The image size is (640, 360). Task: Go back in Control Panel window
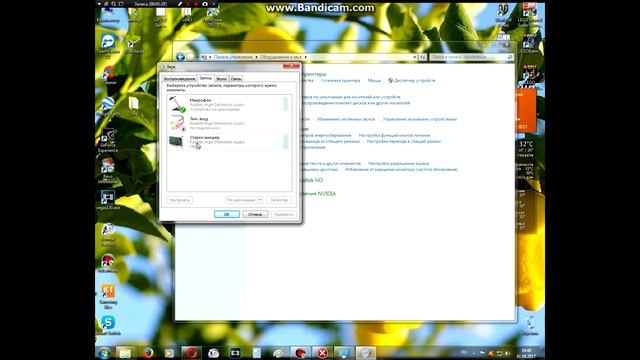click(180, 57)
